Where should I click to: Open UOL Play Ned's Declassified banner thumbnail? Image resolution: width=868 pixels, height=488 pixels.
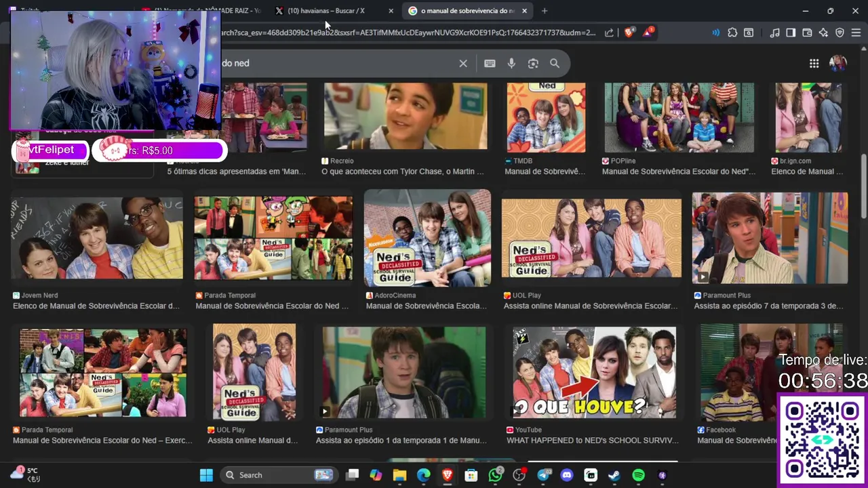click(591, 238)
